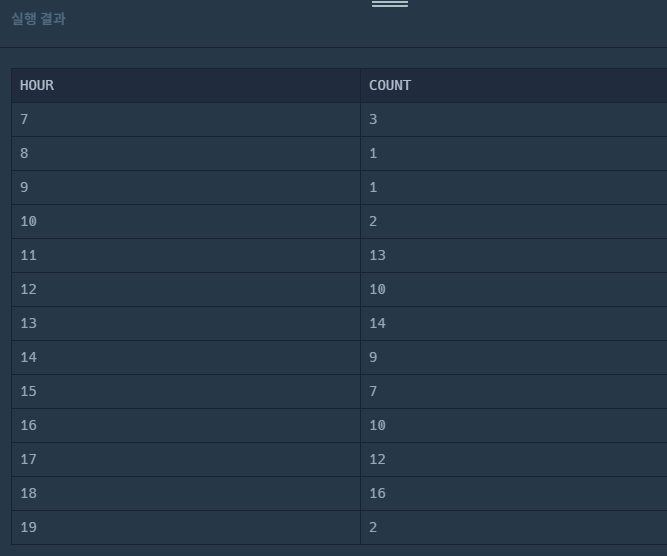667x556 pixels.
Task: Click the panel resize handle at the top
Action: pyautogui.click(x=390, y=4)
